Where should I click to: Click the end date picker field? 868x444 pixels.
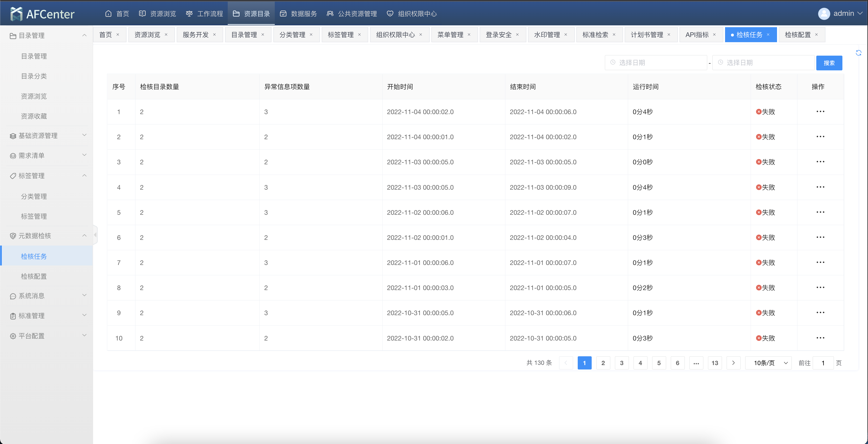coord(763,62)
